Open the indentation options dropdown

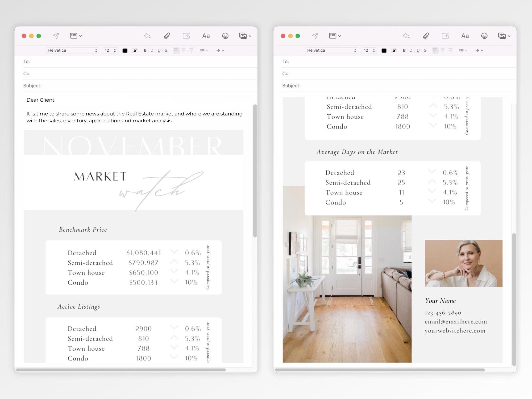[x=219, y=50]
